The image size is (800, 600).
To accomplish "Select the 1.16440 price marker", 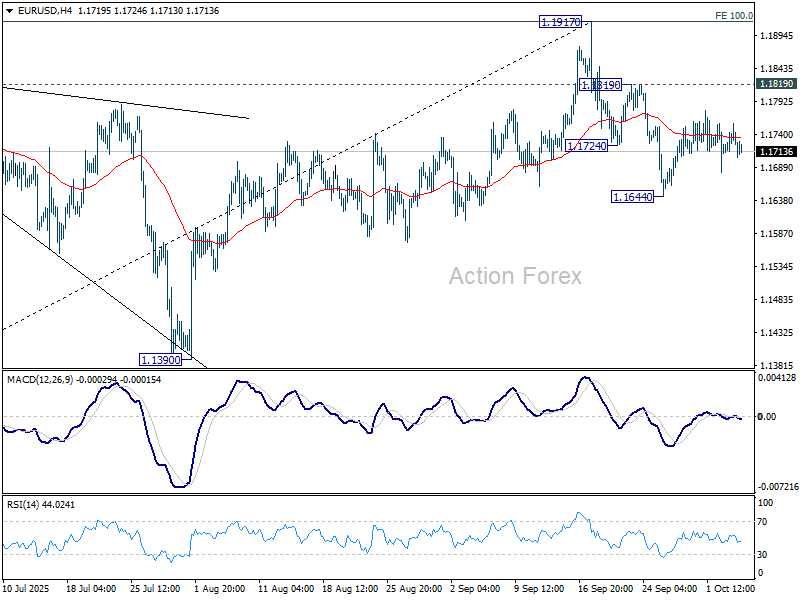I will point(631,196).
